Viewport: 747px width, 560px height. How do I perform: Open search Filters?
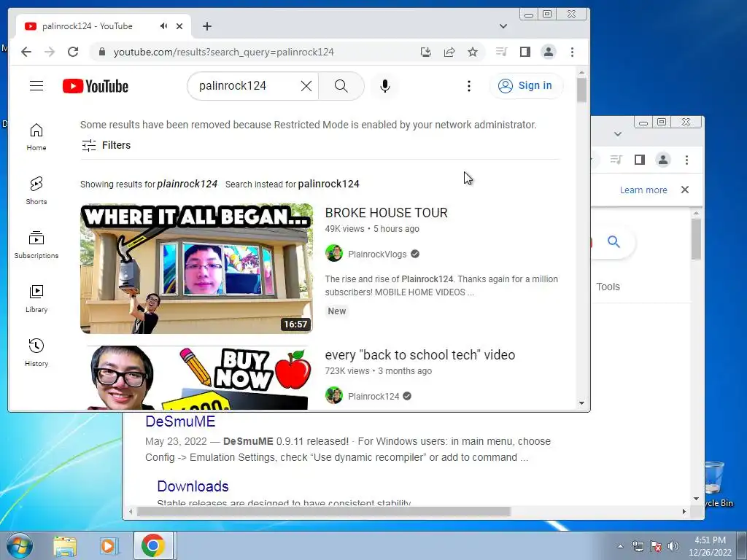pyautogui.click(x=106, y=145)
